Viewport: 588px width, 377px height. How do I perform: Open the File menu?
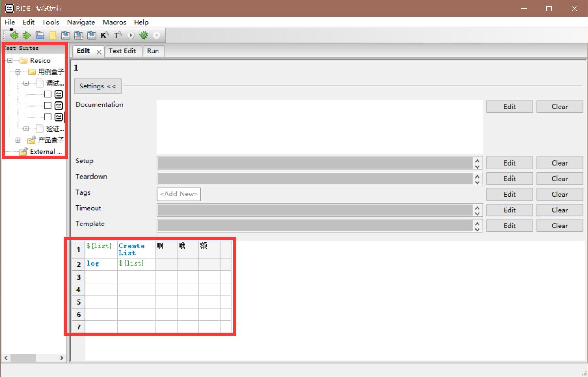click(x=10, y=22)
